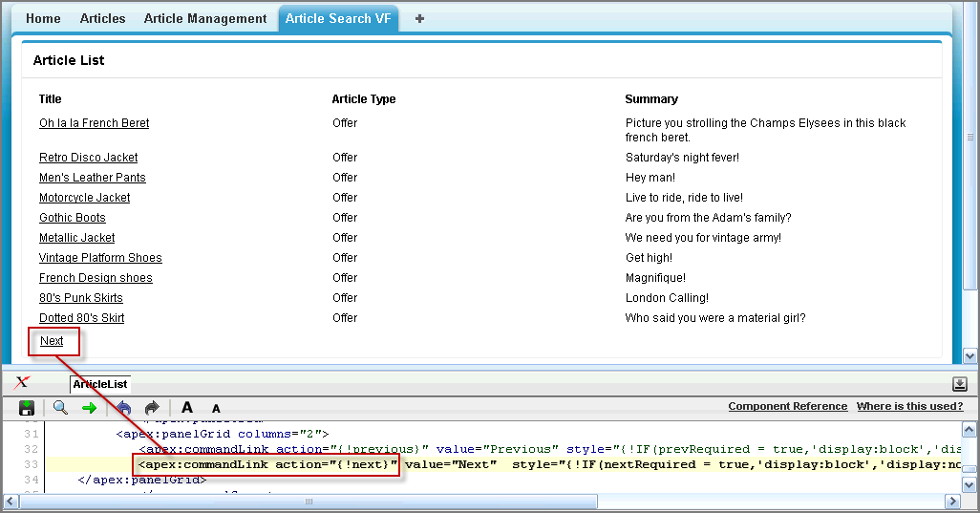Viewport: 980px width, 513px height.
Task: Click code line number 31
Action: (x=32, y=434)
